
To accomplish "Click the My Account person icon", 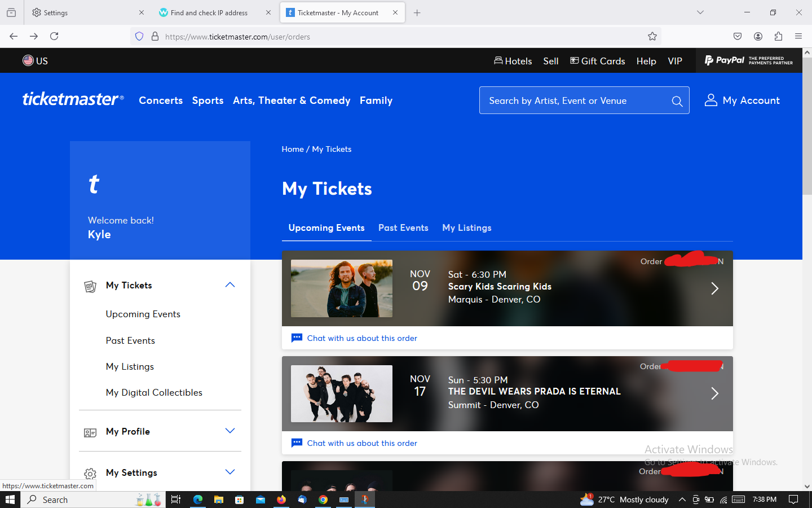I will pos(710,100).
